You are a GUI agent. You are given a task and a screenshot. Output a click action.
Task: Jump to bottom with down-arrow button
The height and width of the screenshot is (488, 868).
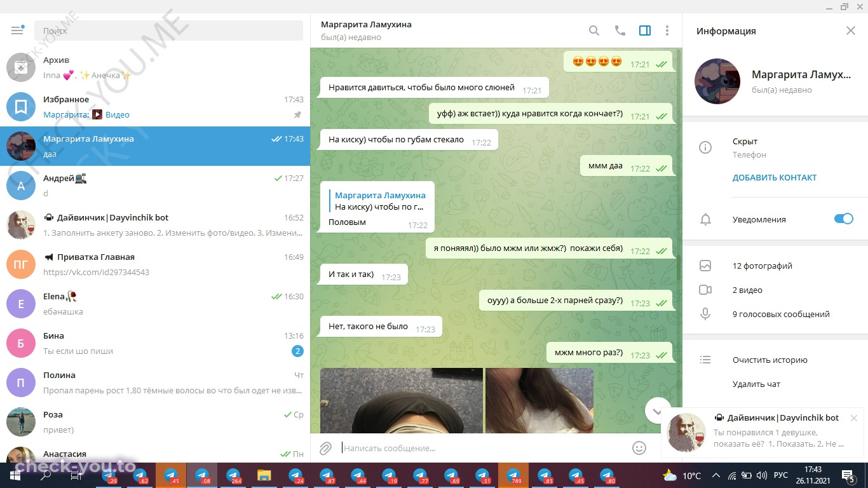click(x=657, y=410)
